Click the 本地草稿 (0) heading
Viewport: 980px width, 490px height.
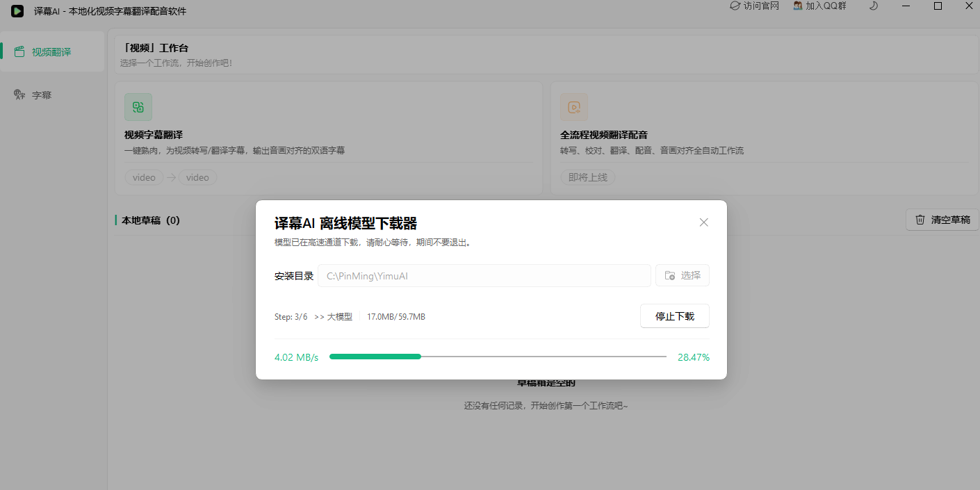pos(151,220)
